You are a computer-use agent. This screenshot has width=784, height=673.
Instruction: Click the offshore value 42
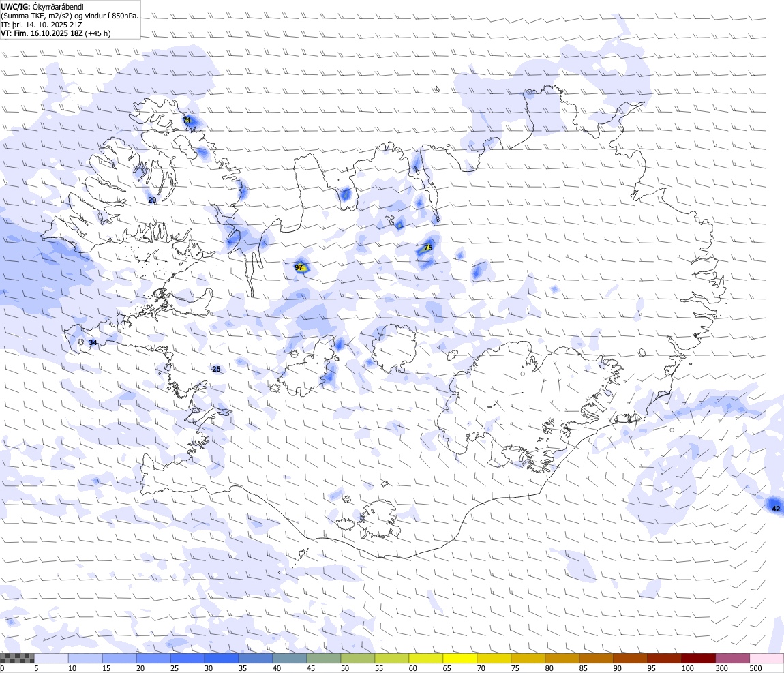(x=776, y=509)
